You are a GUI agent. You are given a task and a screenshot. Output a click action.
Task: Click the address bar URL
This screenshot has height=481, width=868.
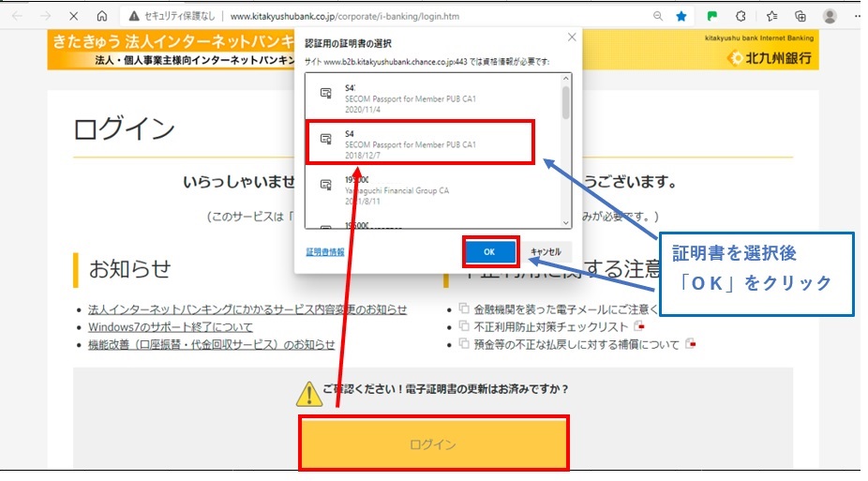(x=344, y=16)
